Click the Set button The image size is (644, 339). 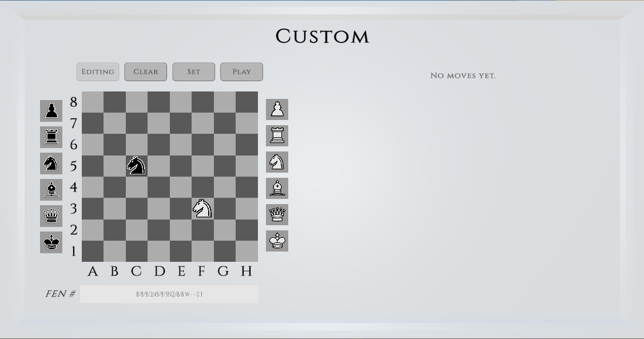[x=194, y=72]
